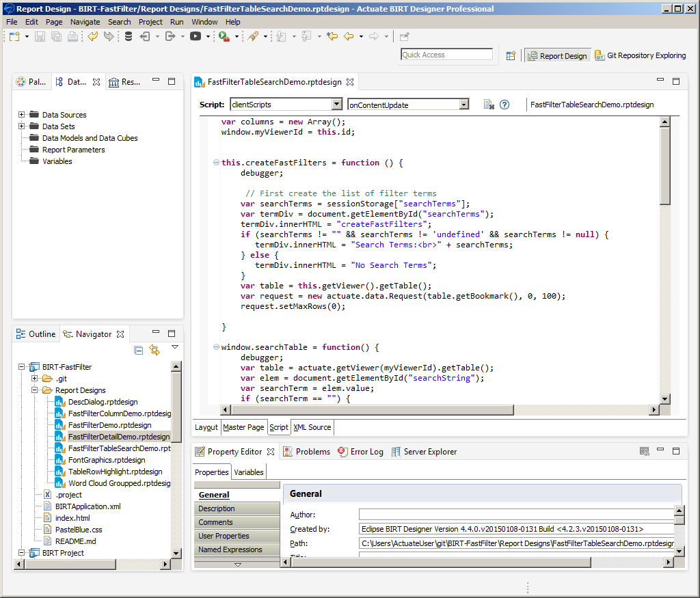Open the Error Log tab

361,452
